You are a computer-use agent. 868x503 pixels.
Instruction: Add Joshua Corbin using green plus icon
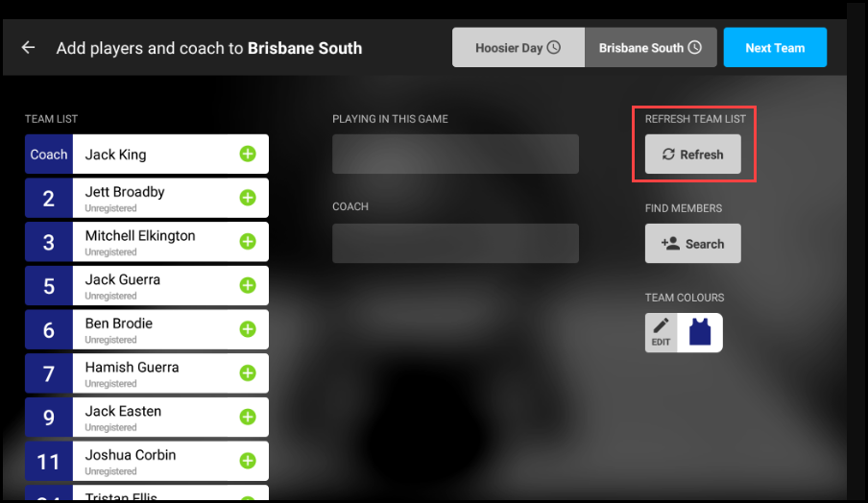248,461
